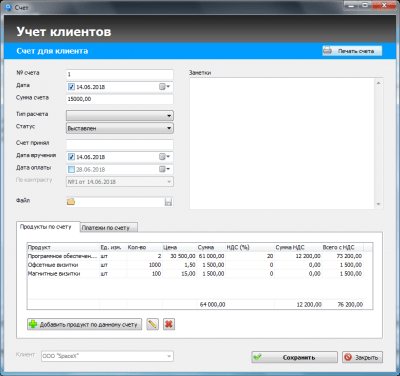
Task: Switch to Платежи по счету tab
Action: coord(109,228)
